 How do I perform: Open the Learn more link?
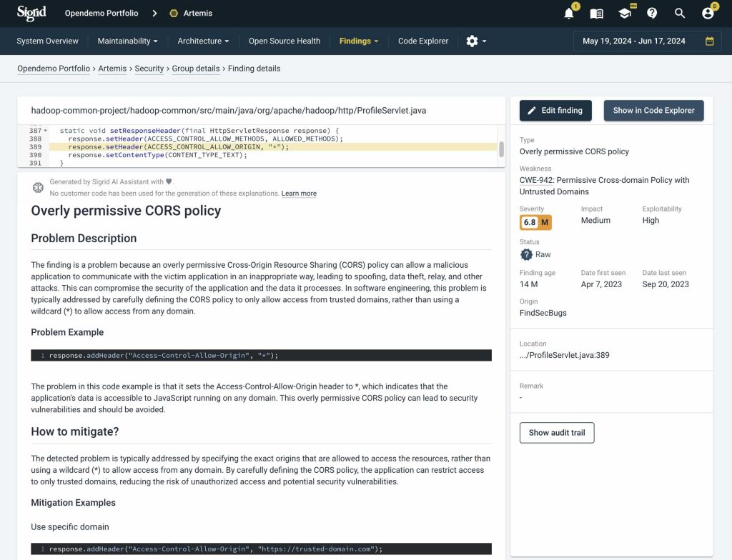point(299,193)
